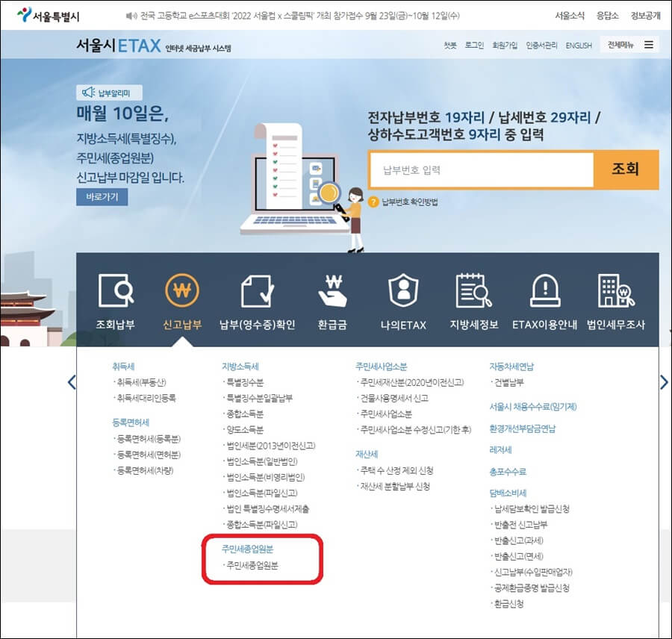Open 법인소득분(파일신고) entry

tap(261, 493)
